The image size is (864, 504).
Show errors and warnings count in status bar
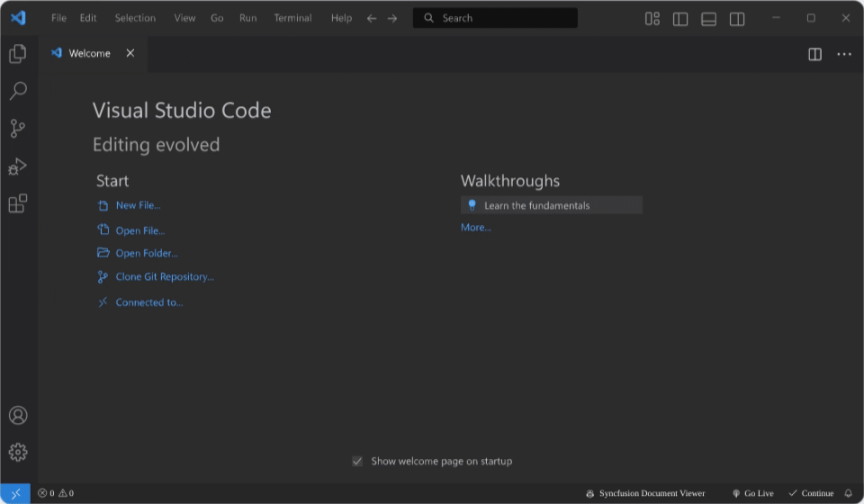56,493
